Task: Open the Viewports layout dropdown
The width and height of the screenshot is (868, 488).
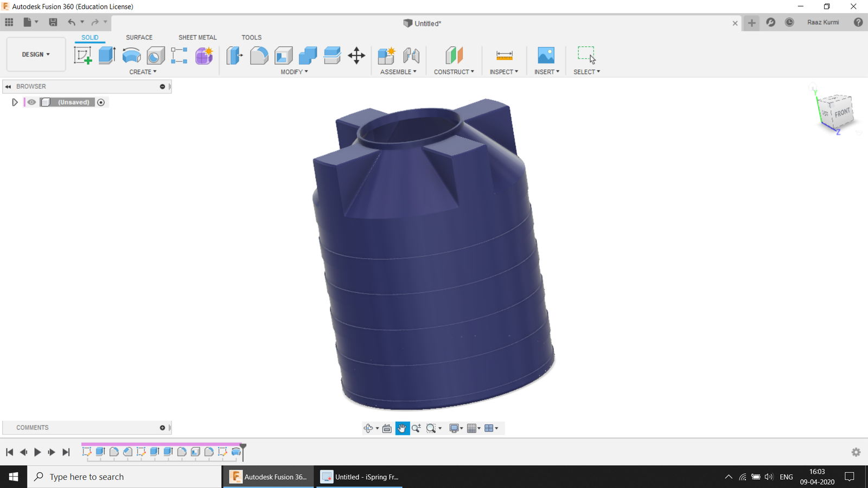Action: pyautogui.click(x=491, y=428)
